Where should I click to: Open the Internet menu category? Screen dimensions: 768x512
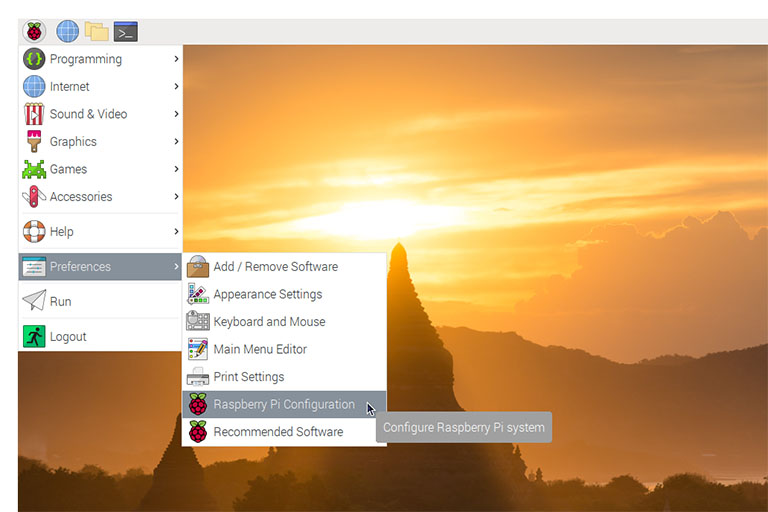tap(100, 86)
